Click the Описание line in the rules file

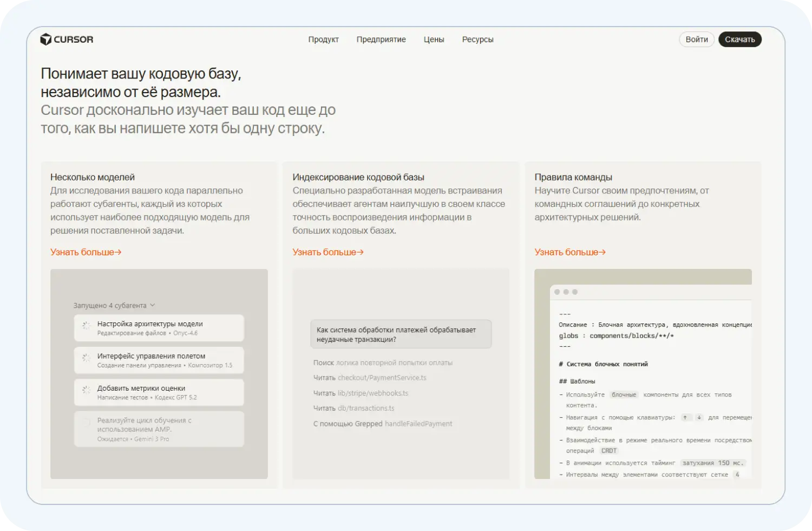pos(655,325)
